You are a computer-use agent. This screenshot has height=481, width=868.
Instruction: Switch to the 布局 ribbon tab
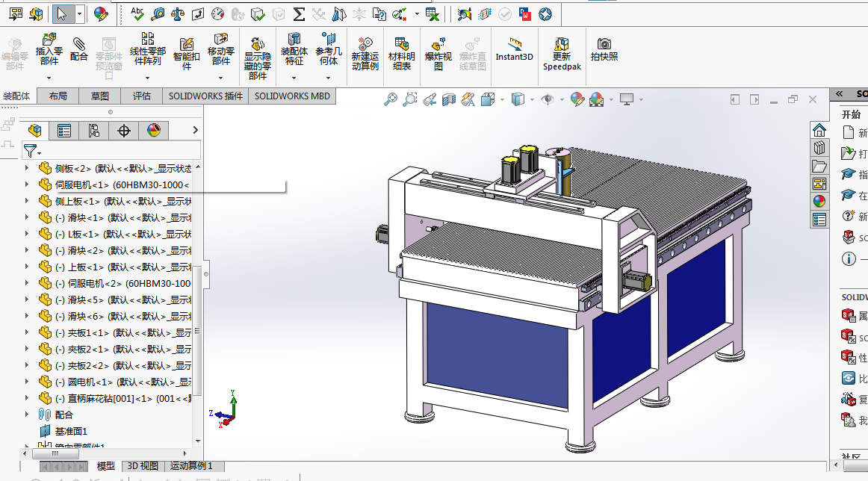point(58,96)
